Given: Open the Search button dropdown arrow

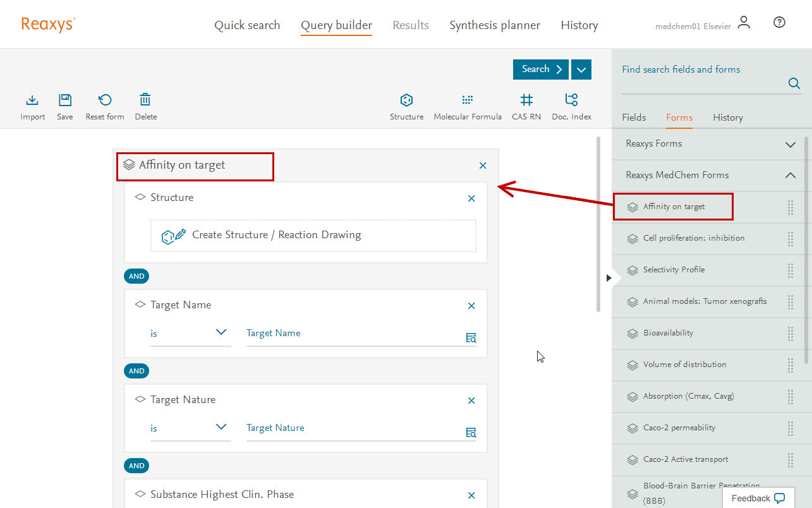Looking at the screenshot, I should point(581,70).
